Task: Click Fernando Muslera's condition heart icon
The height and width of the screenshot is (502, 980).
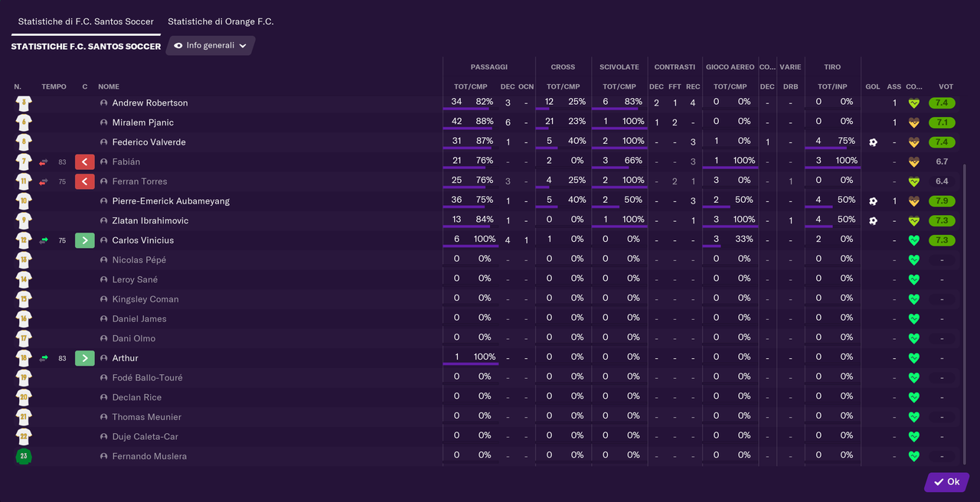Action: coord(913,456)
